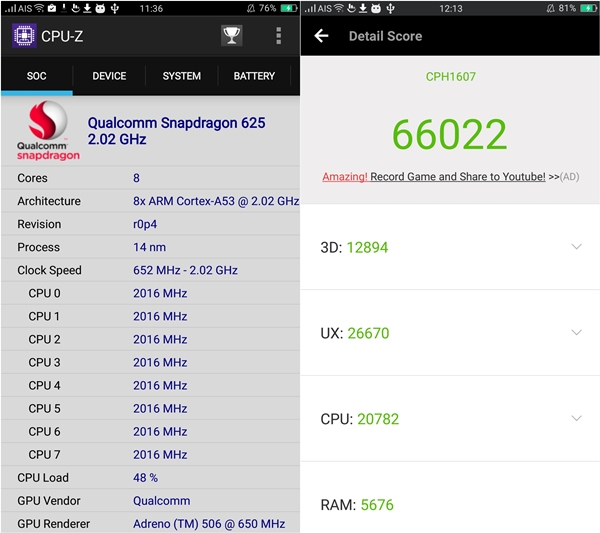Tap the download icon in left status bar
This screenshot has height=533, width=600.
[x=87, y=8]
